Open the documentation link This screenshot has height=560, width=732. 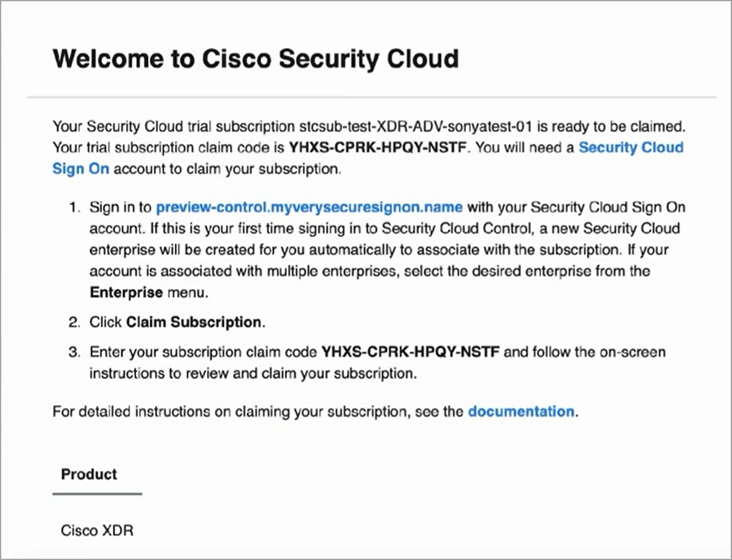click(x=521, y=411)
